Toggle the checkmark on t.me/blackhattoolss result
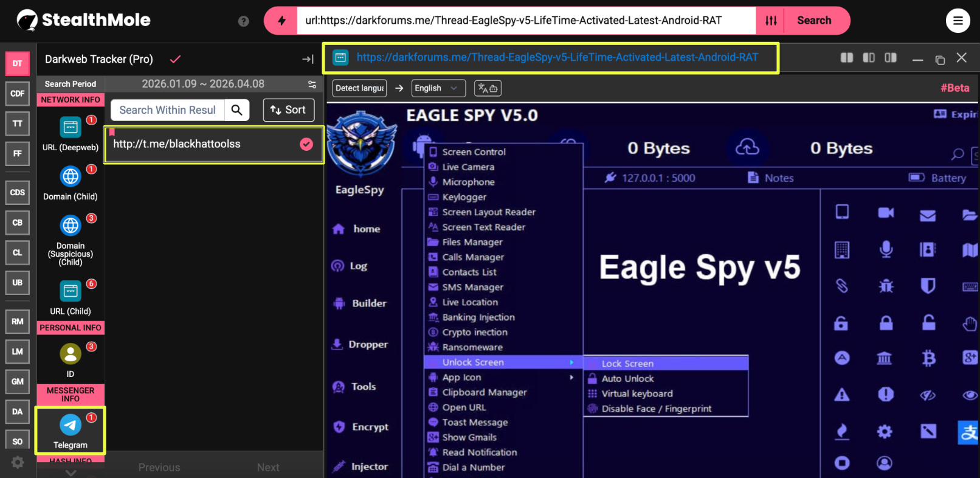The image size is (980, 478). point(306,144)
